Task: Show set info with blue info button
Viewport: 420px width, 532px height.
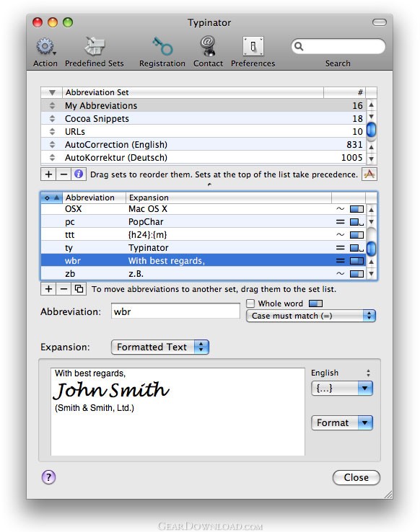Action: (x=79, y=174)
